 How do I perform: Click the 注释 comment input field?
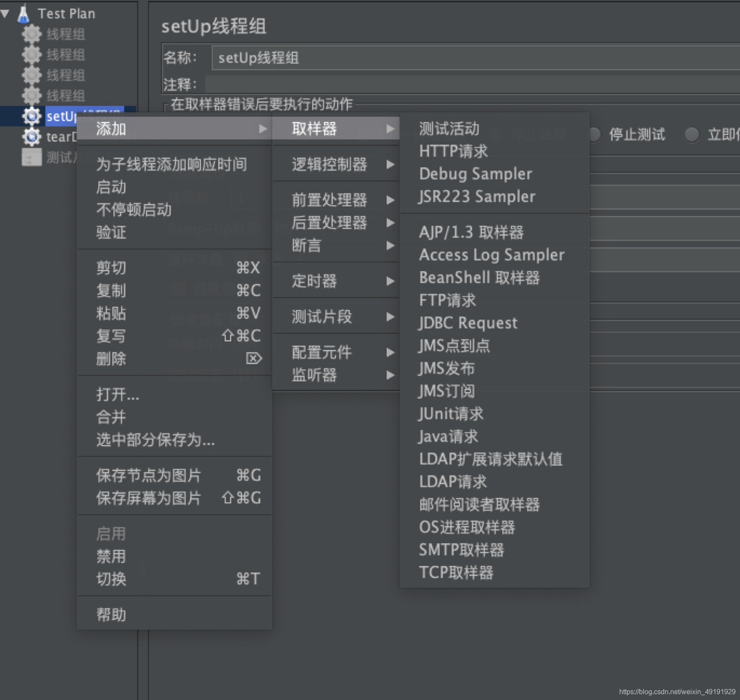tap(473, 84)
